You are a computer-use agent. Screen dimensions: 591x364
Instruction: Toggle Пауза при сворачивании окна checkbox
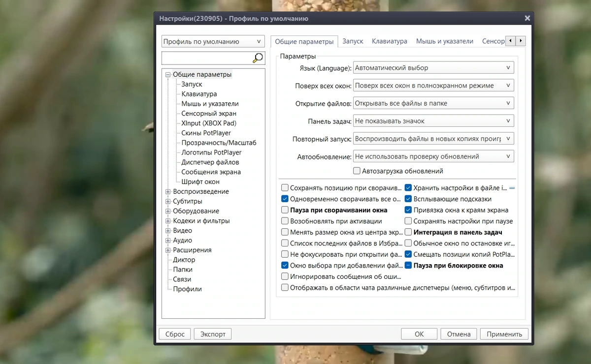285,210
